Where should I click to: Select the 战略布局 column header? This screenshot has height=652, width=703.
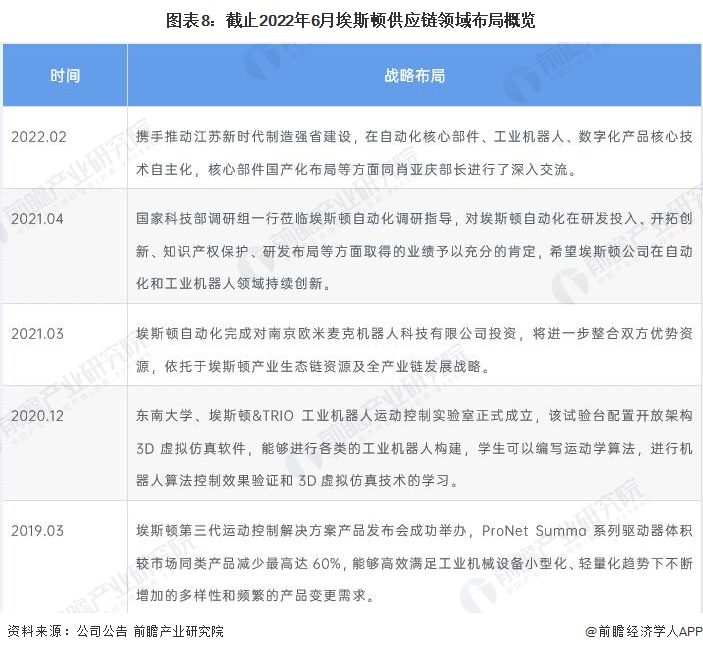(414, 75)
